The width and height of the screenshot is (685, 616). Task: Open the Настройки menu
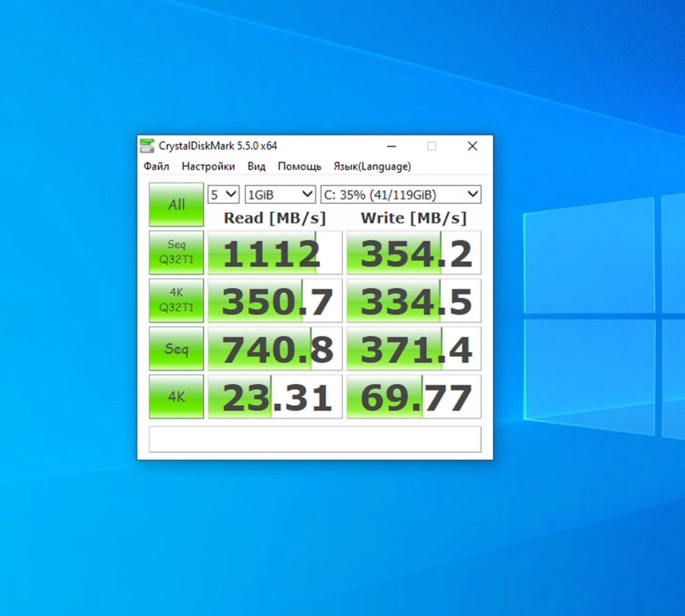208,166
